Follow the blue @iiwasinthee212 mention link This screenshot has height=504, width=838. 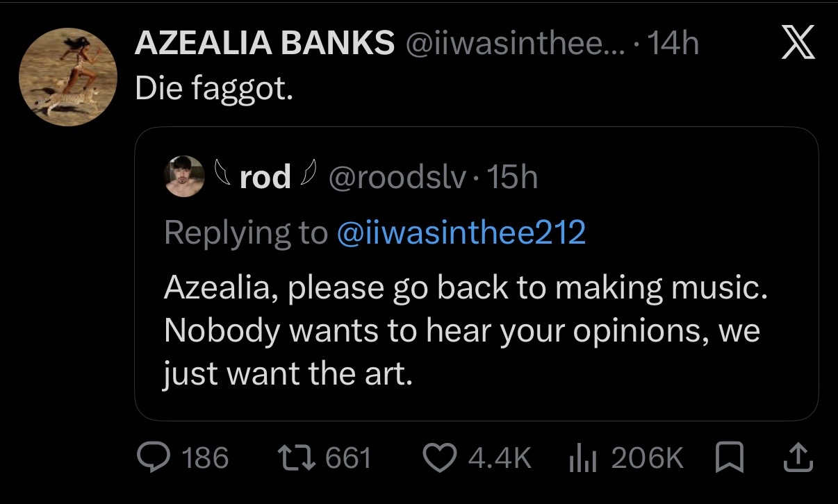tap(461, 233)
